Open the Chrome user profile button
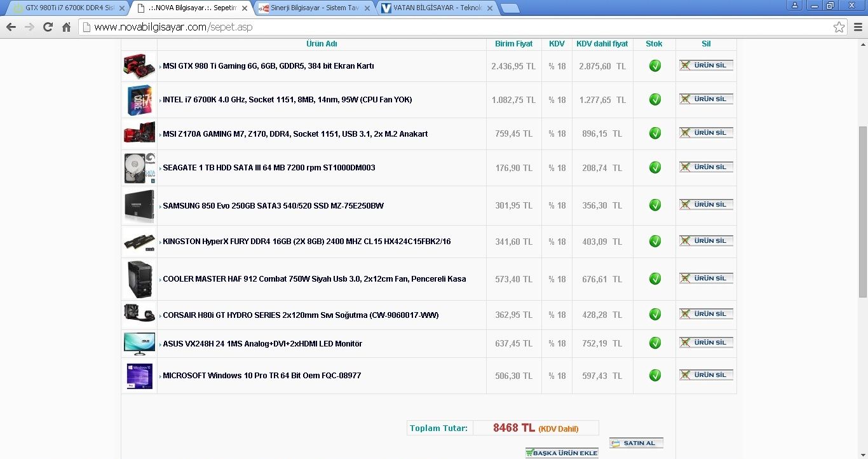868x459 pixels. (794, 5)
